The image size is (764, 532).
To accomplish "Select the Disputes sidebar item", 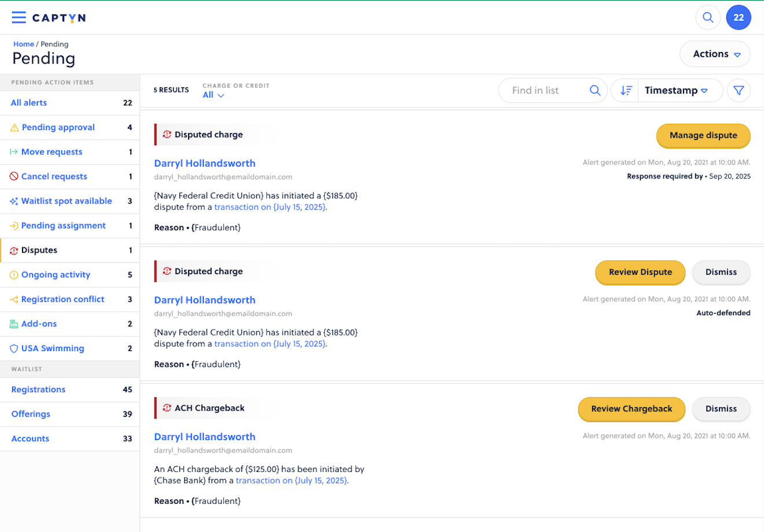I will [69, 250].
